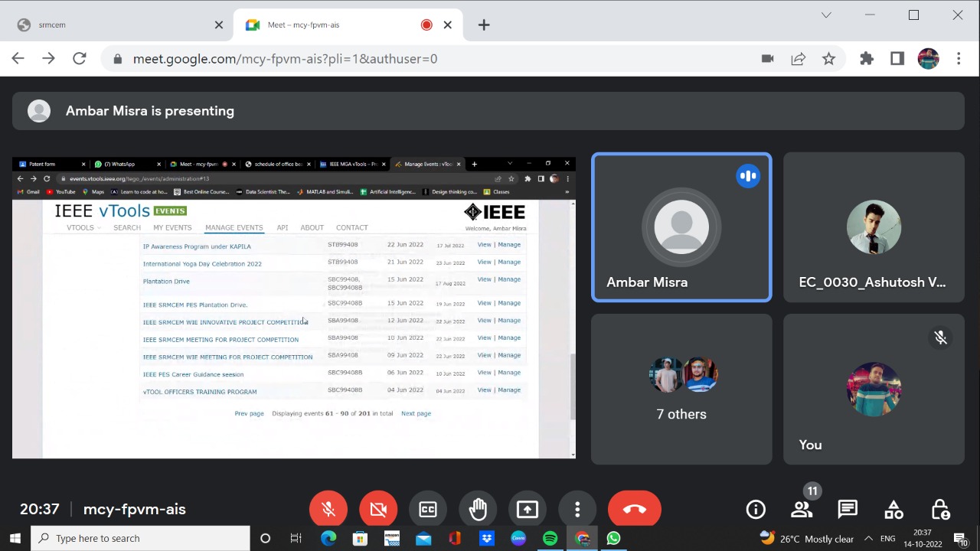This screenshot has width=980, height=551.
Task: Toggle closed captions on
Action: coord(428,510)
